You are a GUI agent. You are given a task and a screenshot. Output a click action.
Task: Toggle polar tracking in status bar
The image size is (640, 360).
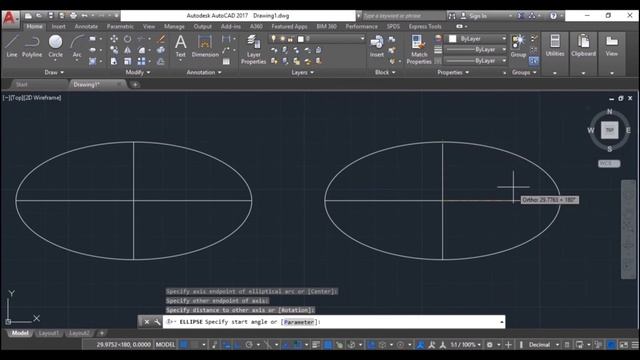(x=249, y=345)
